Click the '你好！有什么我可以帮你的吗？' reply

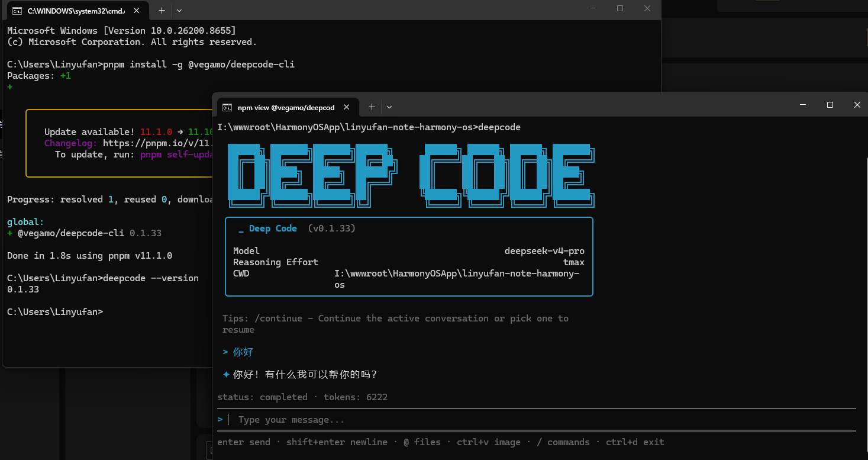pyautogui.click(x=305, y=375)
